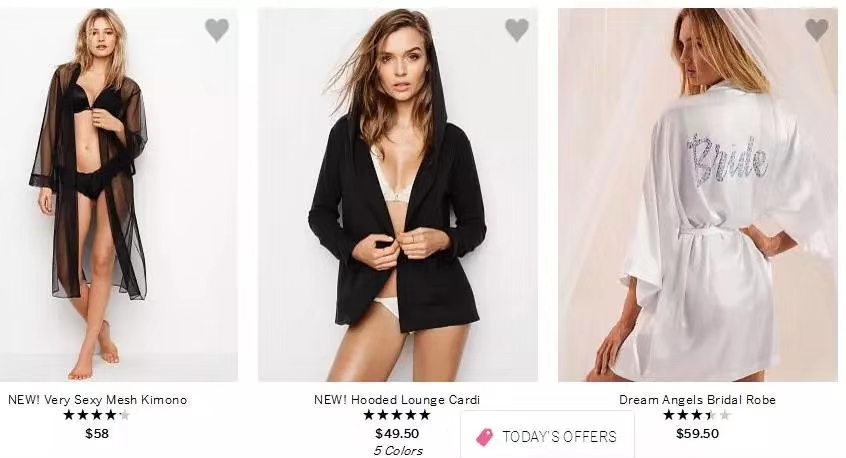This screenshot has height=458, width=846.
Task: Add Dream Angels Bridal Robe to favorites
Action: click(x=817, y=30)
